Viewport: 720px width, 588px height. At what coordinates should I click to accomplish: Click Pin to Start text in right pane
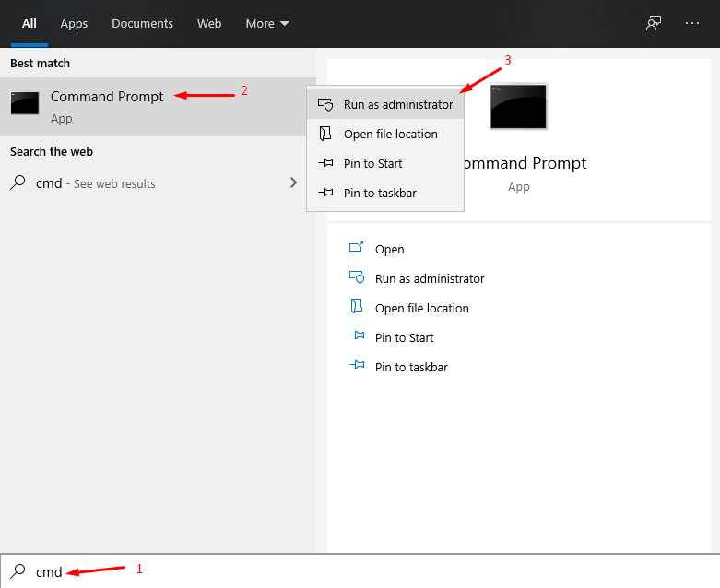coord(404,338)
